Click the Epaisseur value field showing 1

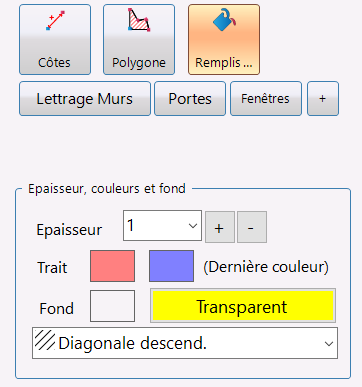point(153,225)
